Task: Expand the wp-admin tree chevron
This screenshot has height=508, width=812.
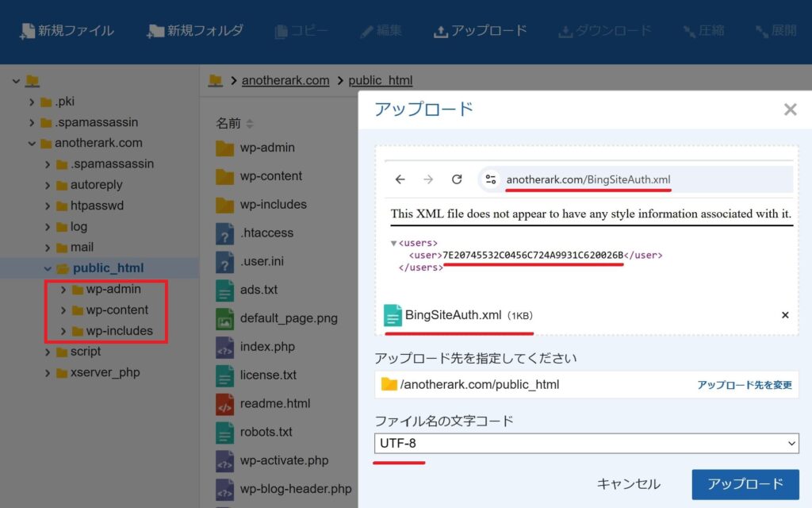Action: tap(63, 289)
